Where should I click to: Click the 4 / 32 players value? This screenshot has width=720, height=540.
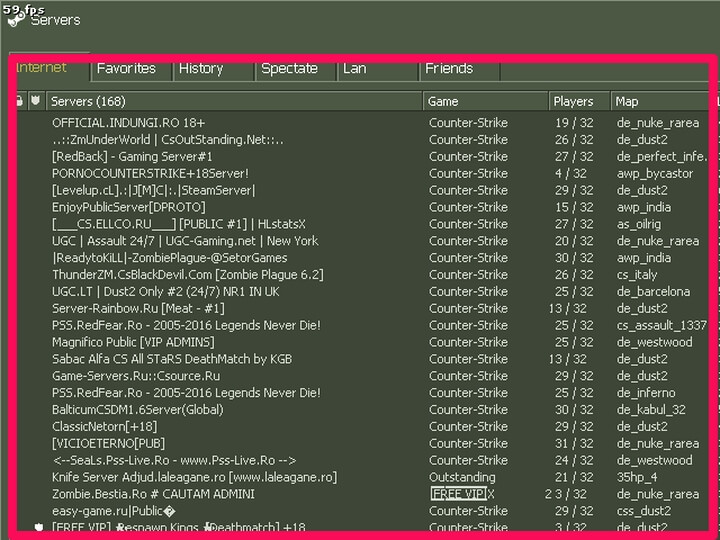coord(571,174)
